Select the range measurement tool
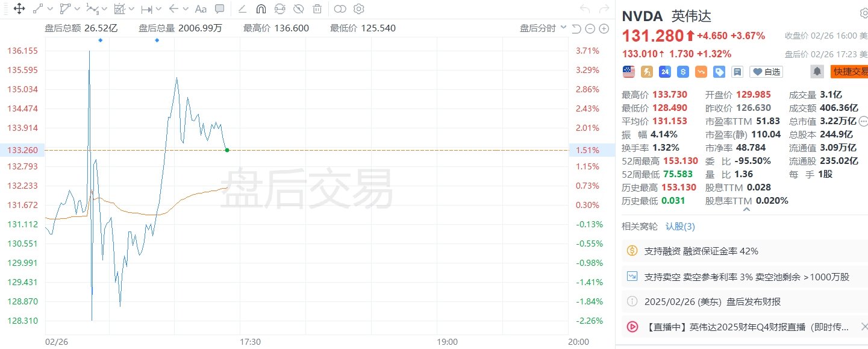 pos(146,9)
